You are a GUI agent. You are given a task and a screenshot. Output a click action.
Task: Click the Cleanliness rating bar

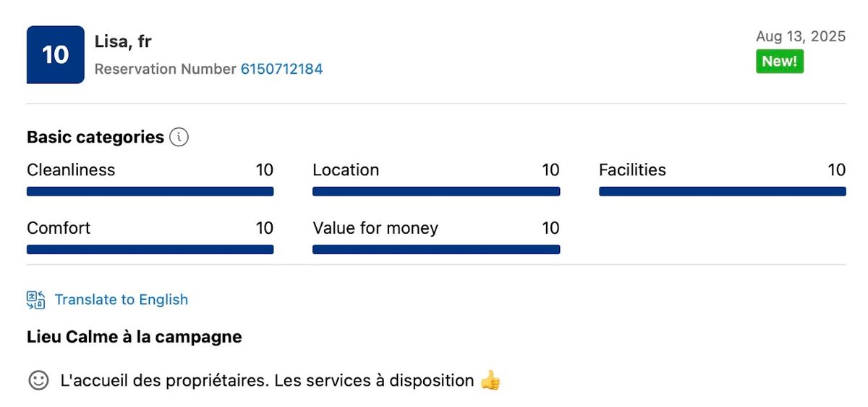150,192
